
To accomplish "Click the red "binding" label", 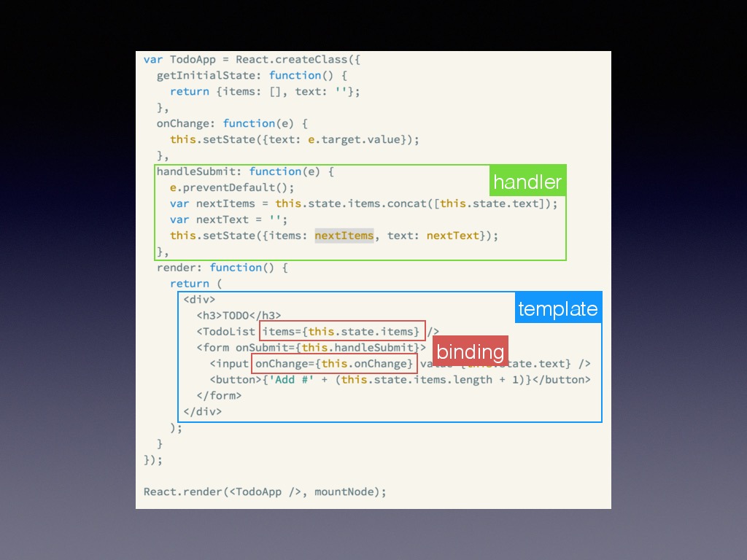I will coord(471,351).
